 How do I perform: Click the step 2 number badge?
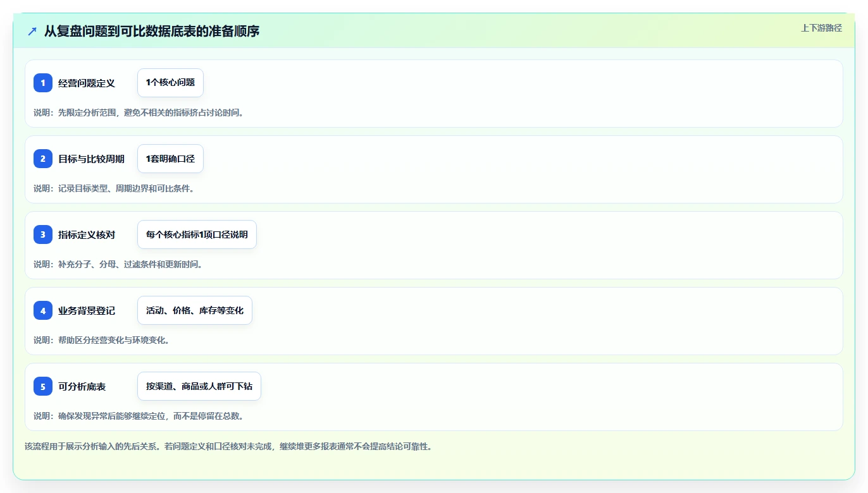[x=43, y=159]
